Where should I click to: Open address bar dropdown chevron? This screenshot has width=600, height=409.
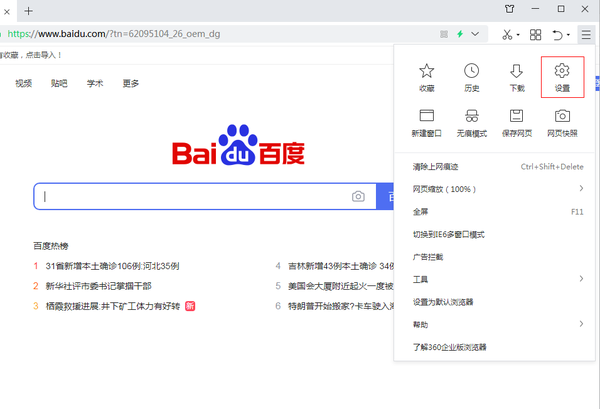(x=474, y=34)
